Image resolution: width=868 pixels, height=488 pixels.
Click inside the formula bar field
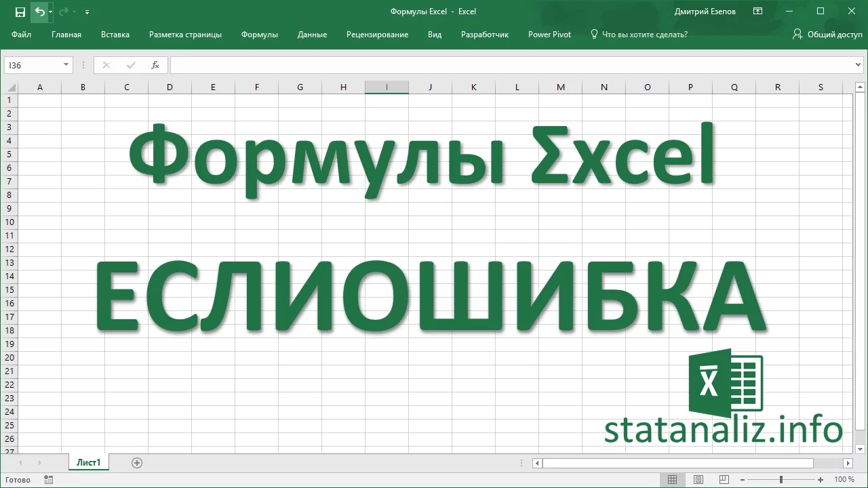(512, 65)
